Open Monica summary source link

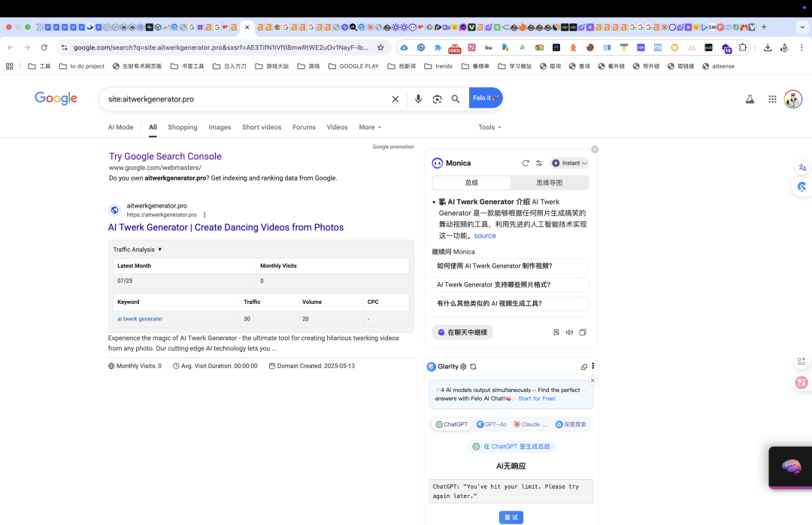pos(485,235)
